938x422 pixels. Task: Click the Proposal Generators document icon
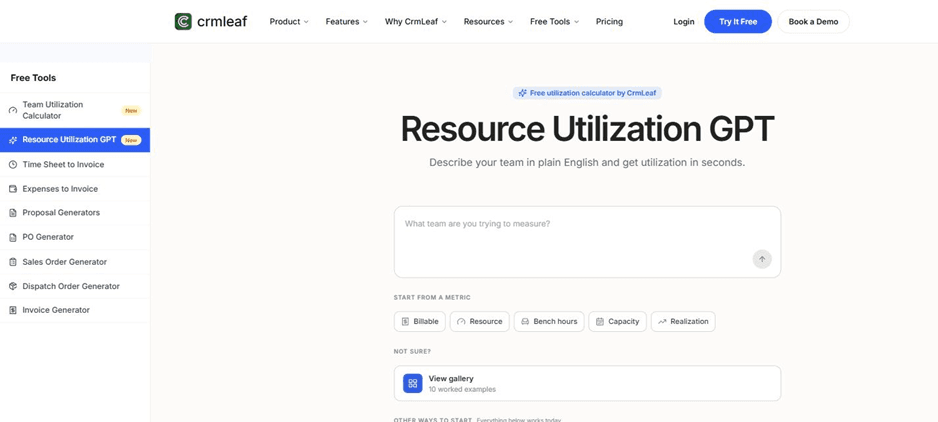pos(13,212)
